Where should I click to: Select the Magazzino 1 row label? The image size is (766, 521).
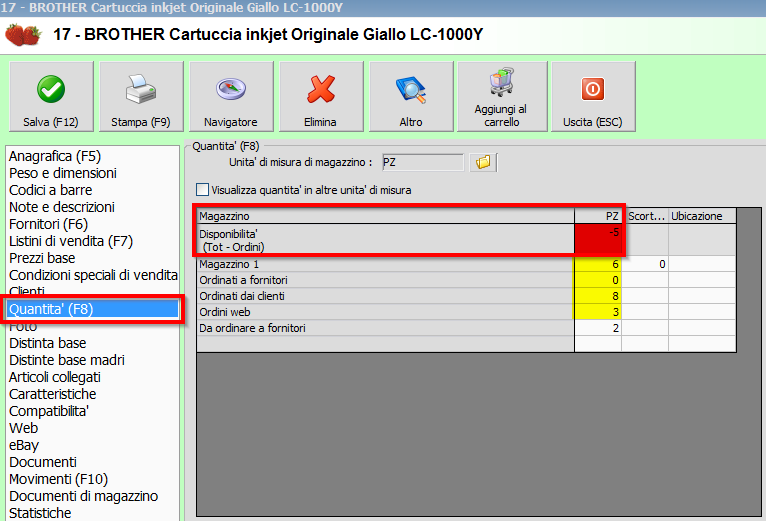385,264
